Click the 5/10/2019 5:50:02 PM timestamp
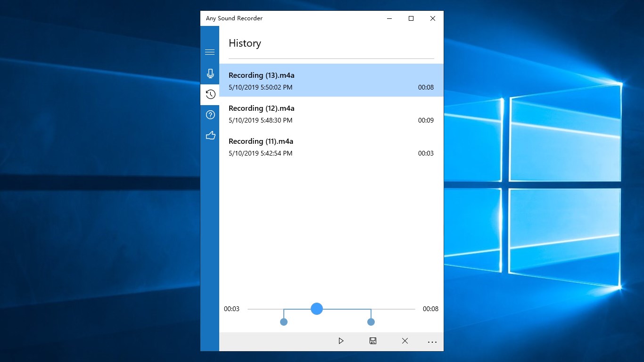The image size is (644, 362). point(260,87)
